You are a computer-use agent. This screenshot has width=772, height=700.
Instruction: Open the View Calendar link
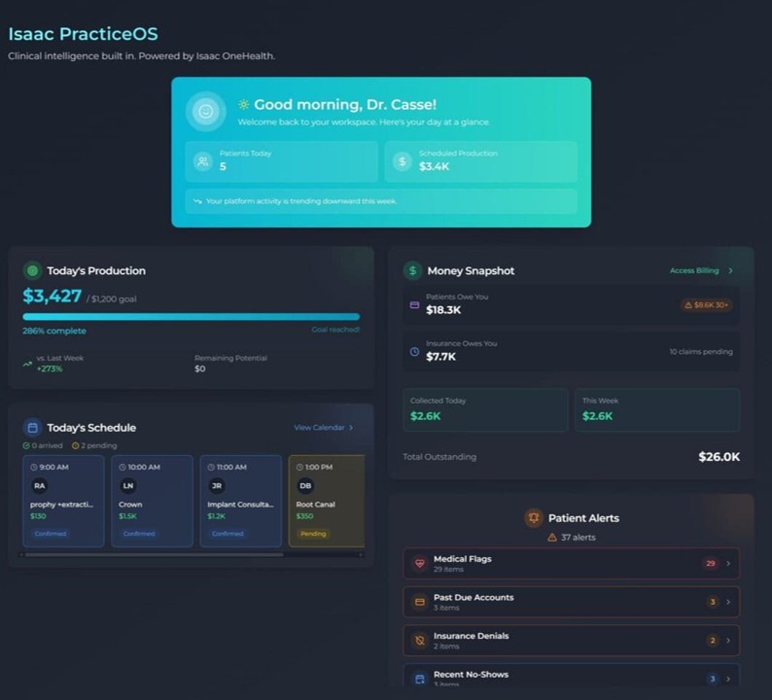point(323,428)
